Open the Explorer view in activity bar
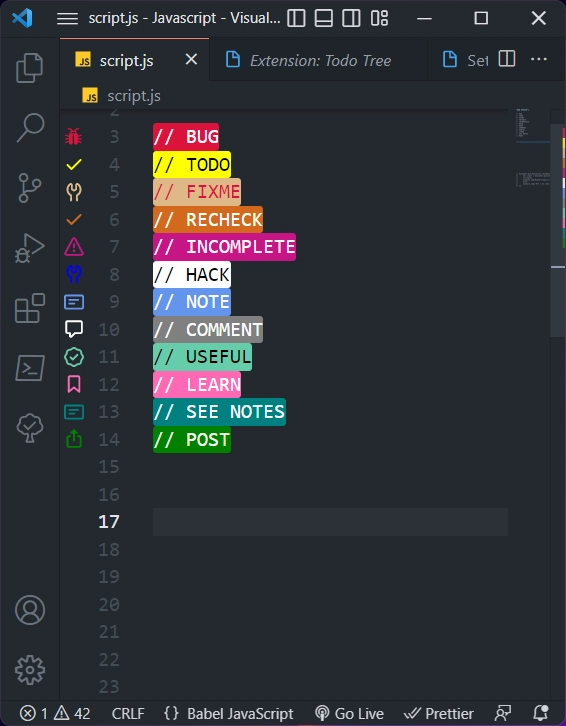The width and height of the screenshot is (566, 726). tap(30, 68)
